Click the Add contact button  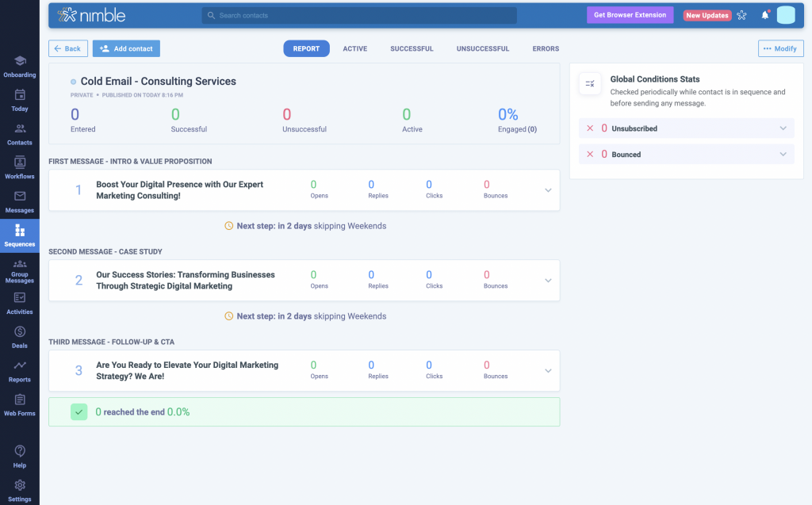[126, 48]
